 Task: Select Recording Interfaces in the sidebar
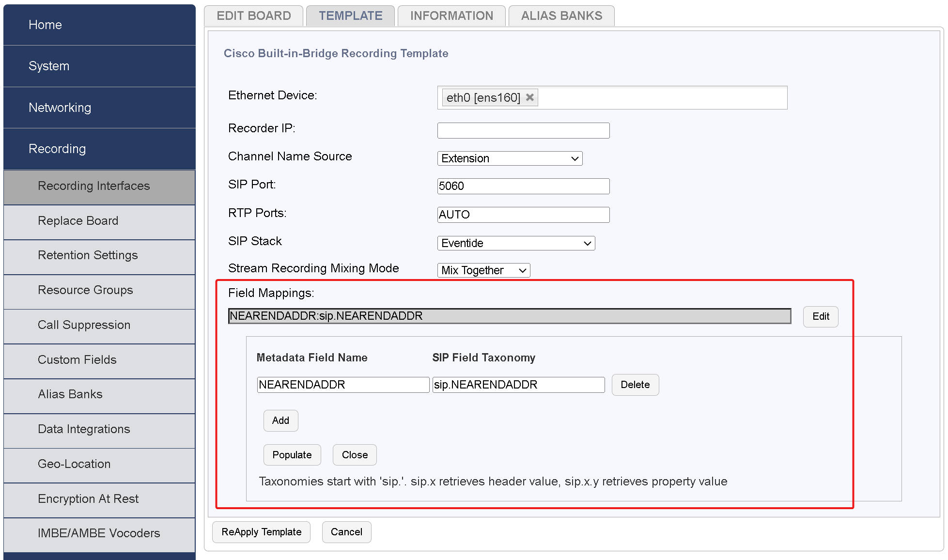(x=93, y=186)
